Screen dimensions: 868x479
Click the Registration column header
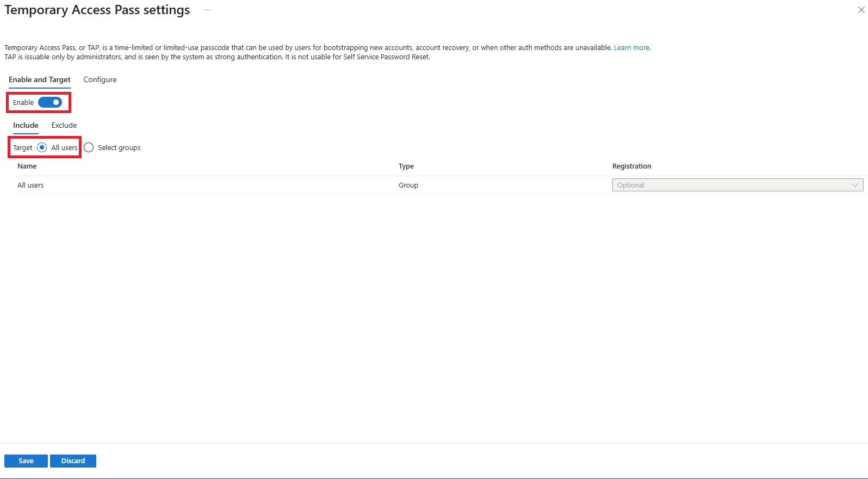[x=631, y=166]
